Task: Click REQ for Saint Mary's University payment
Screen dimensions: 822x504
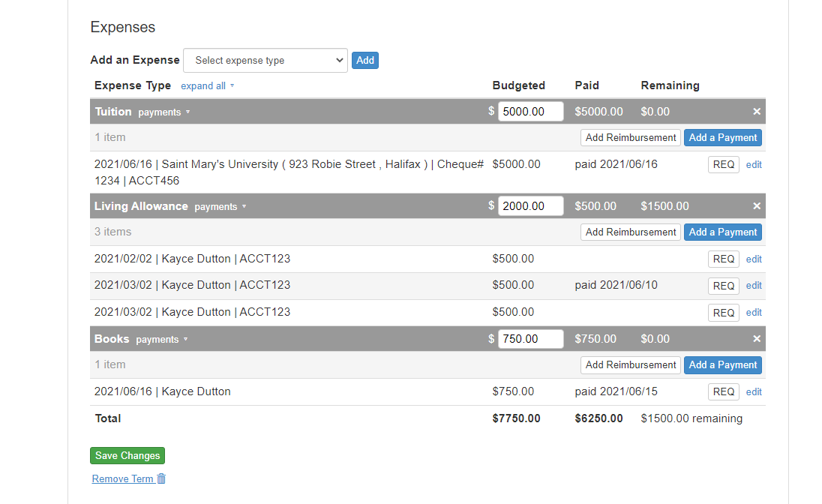Action: [x=724, y=165]
